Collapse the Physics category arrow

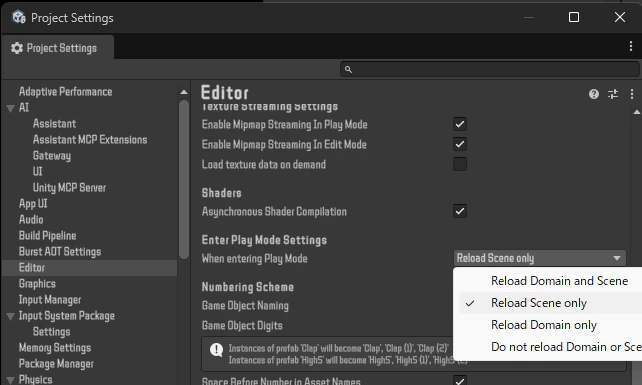pos(11,380)
